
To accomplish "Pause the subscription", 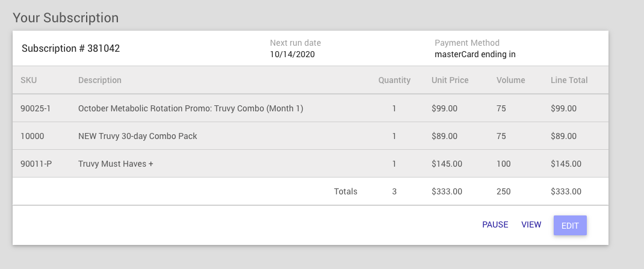I will point(495,224).
